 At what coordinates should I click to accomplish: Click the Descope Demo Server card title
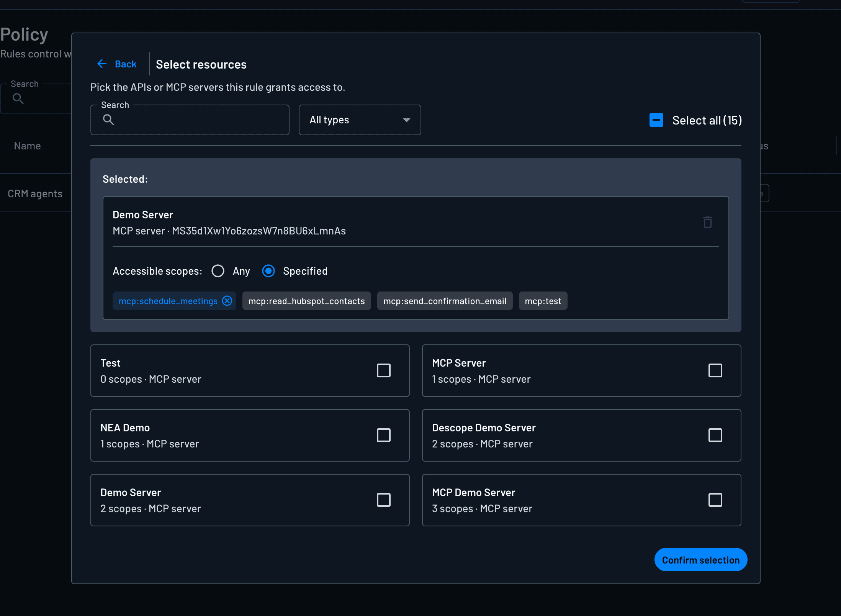tap(484, 428)
